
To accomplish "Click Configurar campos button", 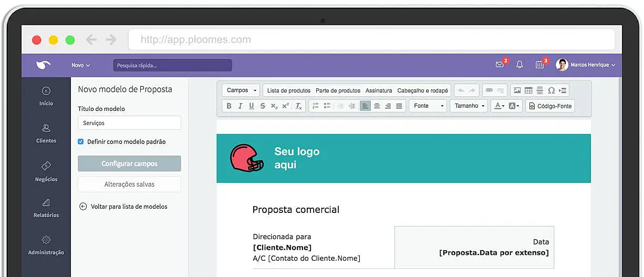I will coord(129,163).
